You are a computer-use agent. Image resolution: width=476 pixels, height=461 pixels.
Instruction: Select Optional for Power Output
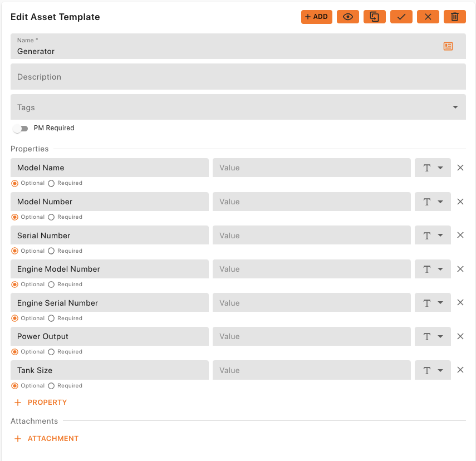coord(14,352)
